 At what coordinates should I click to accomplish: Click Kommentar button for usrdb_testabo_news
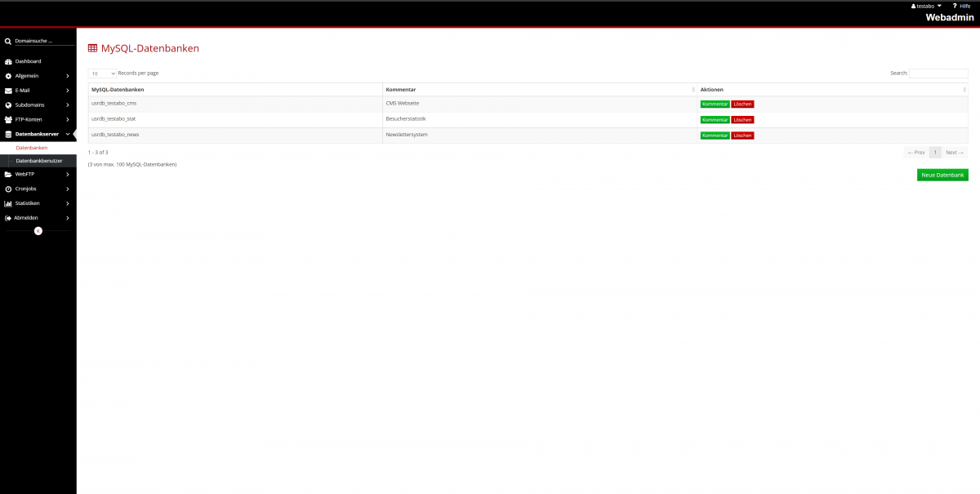click(x=715, y=135)
